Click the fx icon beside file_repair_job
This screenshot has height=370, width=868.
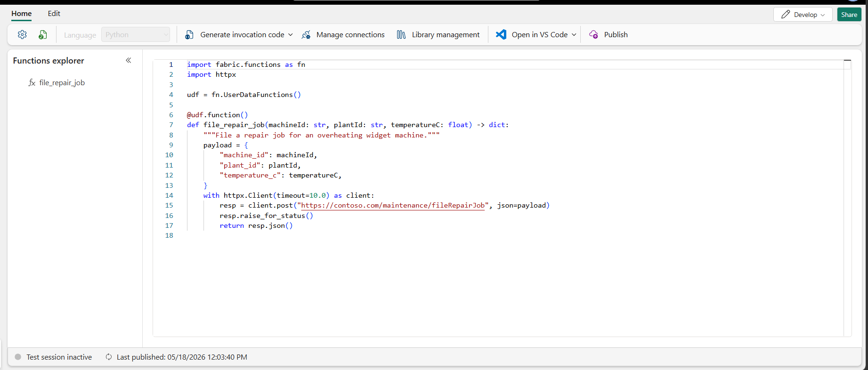(32, 82)
